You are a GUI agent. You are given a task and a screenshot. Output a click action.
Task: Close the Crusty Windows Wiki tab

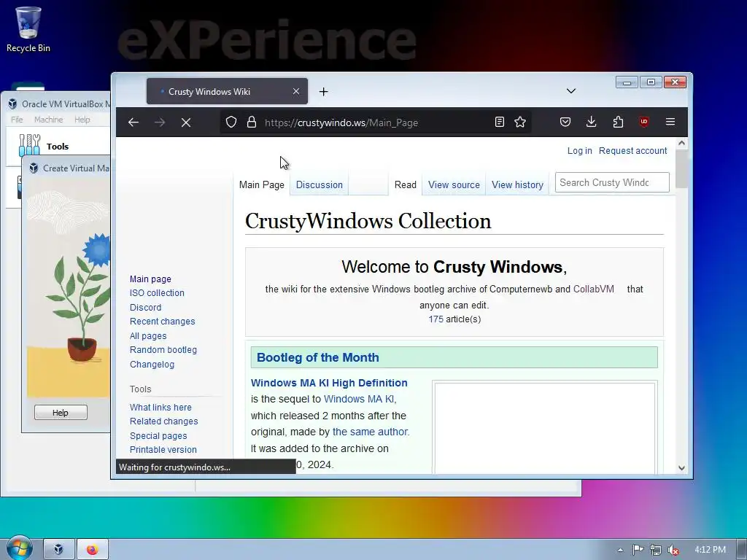pyautogui.click(x=296, y=91)
